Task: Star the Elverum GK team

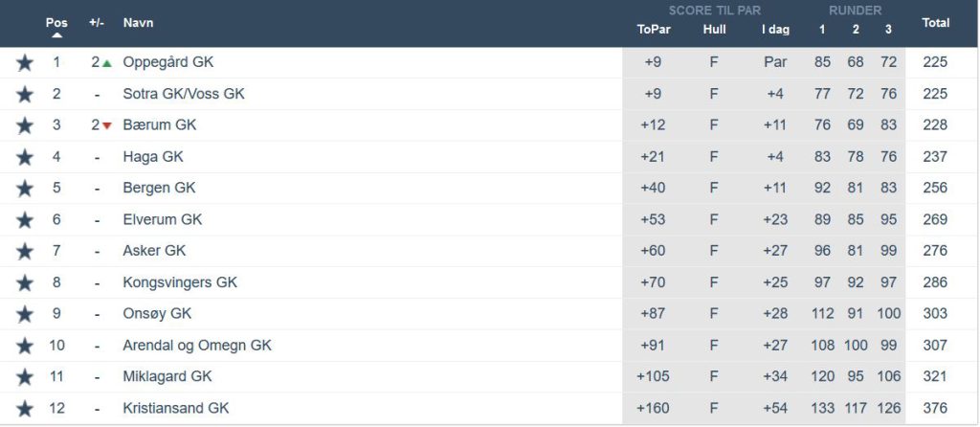Action: click(x=25, y=220)
